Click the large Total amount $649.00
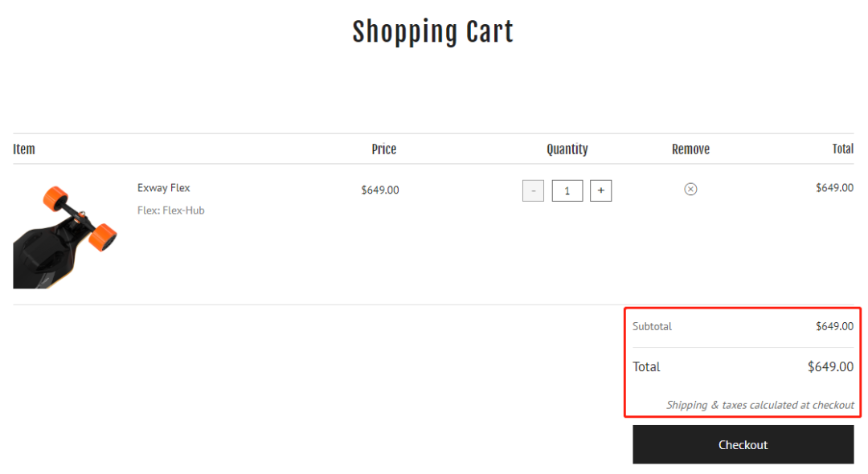This screenshot has width=868, height=474. pos(830,366)
